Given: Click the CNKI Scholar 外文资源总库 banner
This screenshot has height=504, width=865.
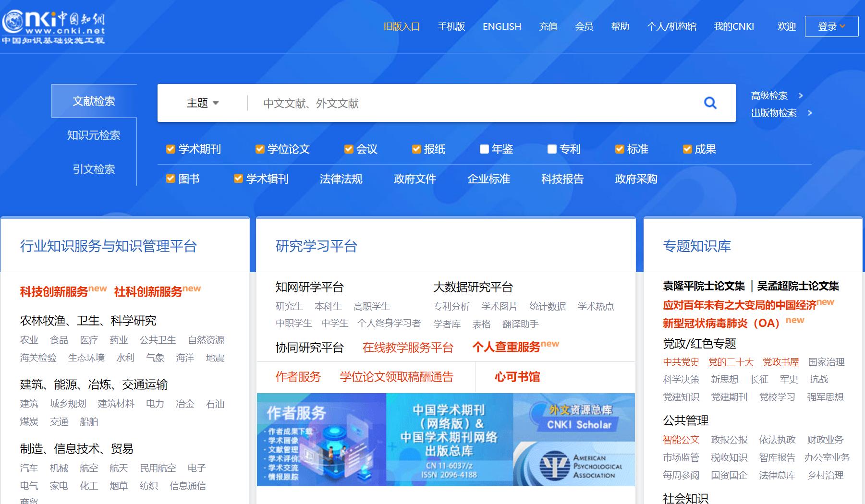Looking at the screenshot, I should point(574,417).
